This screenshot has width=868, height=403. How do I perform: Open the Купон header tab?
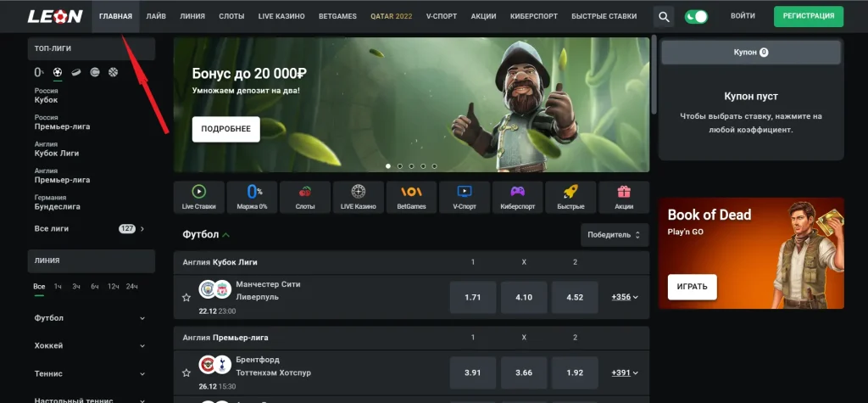tap(751, 52)
